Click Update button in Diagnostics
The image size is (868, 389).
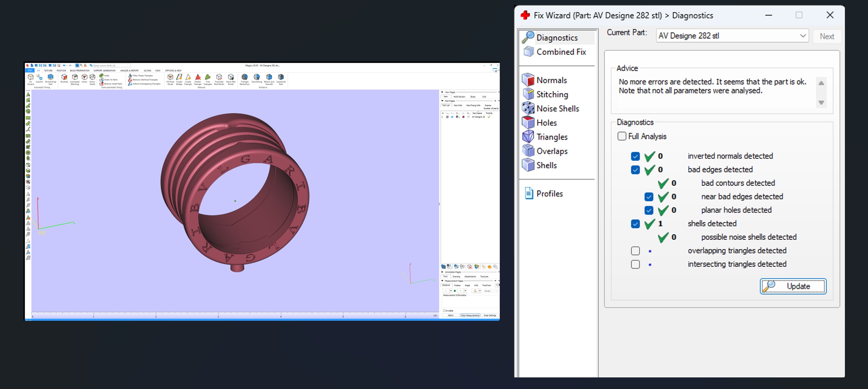tap(793, 286)
